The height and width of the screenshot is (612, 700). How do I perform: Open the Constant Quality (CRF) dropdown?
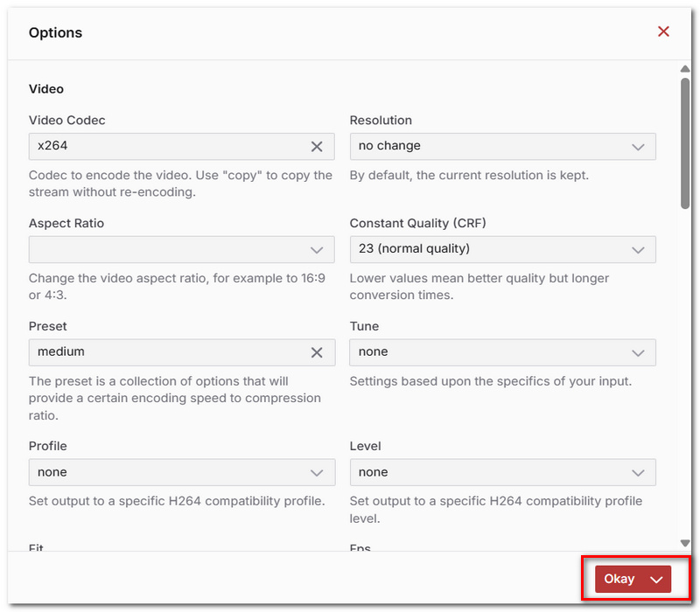tap(502, 249)
